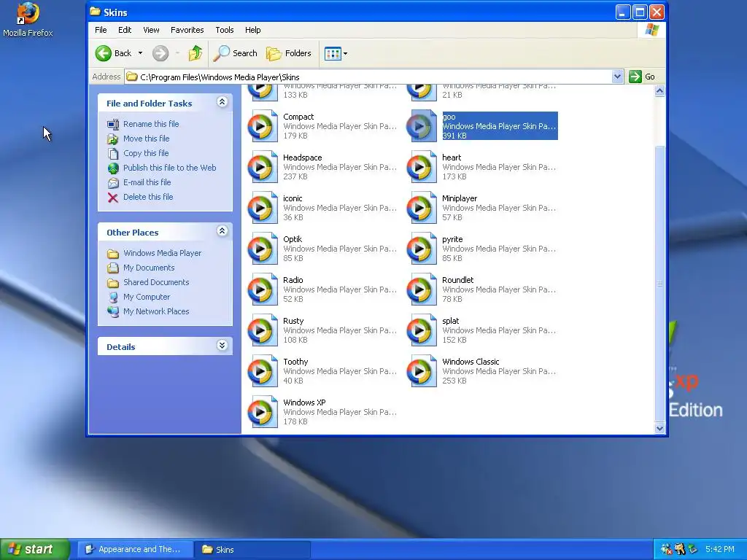Select the Headspace skin file icon
The width and height of the screenshot is (747, 560).
263,167
